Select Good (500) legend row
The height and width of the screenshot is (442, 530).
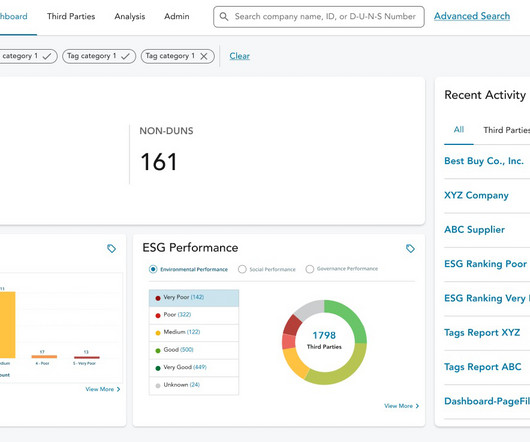(194, 350)
